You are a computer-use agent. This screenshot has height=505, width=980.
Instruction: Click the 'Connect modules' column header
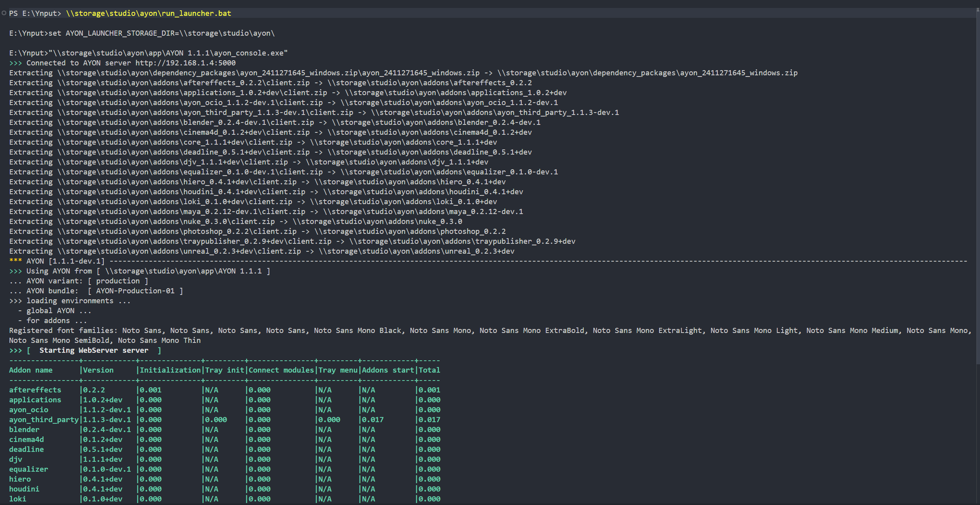pos(281,370)
